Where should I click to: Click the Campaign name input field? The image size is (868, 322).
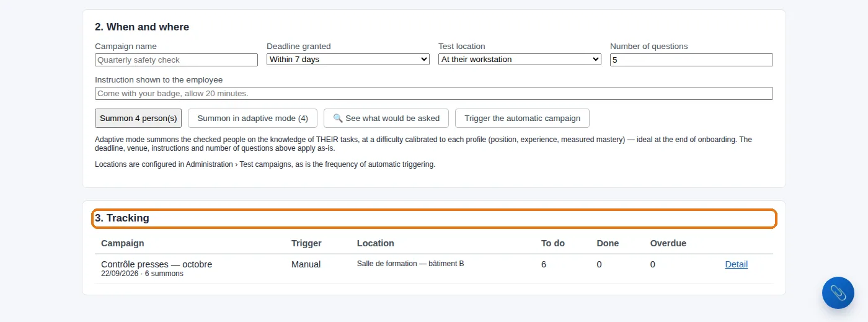[x=176, y=60]
